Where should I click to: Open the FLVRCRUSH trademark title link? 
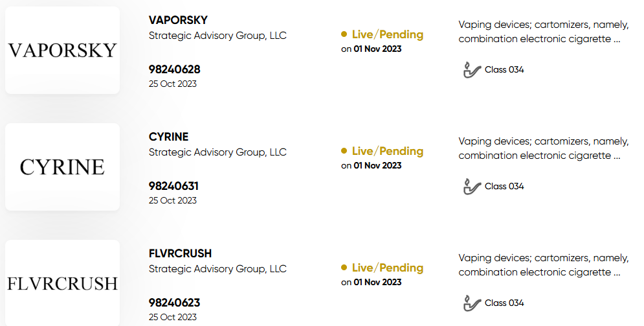(181, 253)
